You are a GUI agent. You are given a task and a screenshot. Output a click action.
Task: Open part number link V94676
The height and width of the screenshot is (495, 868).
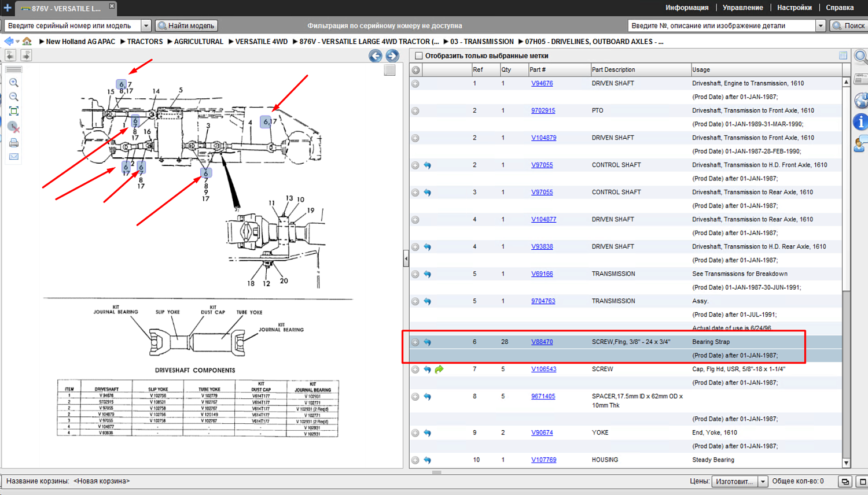coord(542,83)
